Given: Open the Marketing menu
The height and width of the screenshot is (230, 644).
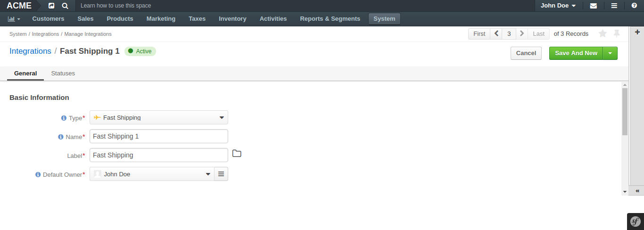Looking at the screenshot, I should pos(161,19).
